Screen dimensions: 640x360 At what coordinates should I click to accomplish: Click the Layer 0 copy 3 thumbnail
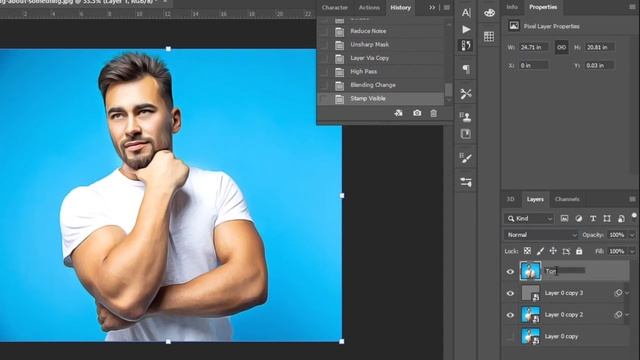click(531, 293)
